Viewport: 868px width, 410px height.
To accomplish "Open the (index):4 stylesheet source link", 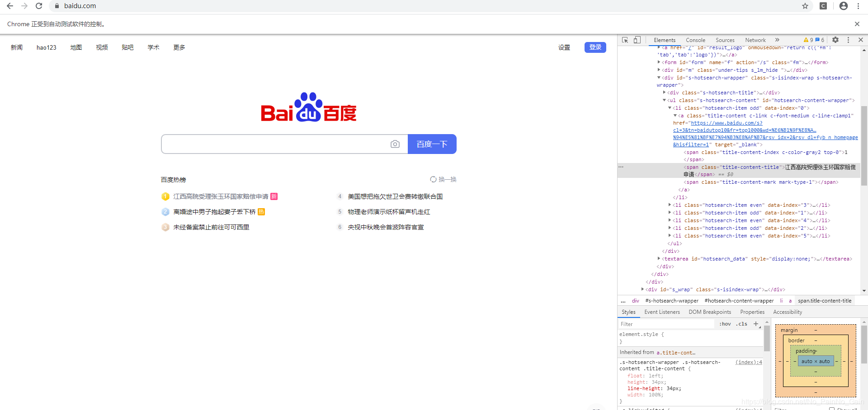I will (749, 362).
